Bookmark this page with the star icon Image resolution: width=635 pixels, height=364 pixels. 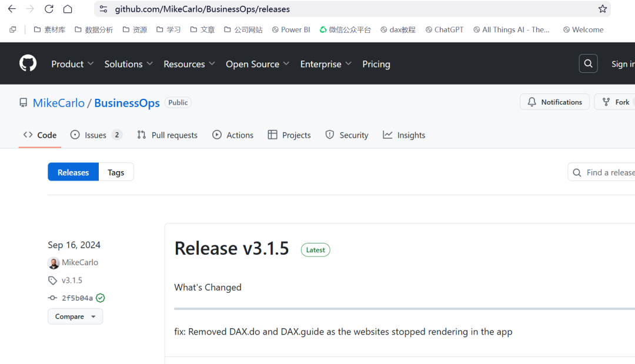coord(603,9)
